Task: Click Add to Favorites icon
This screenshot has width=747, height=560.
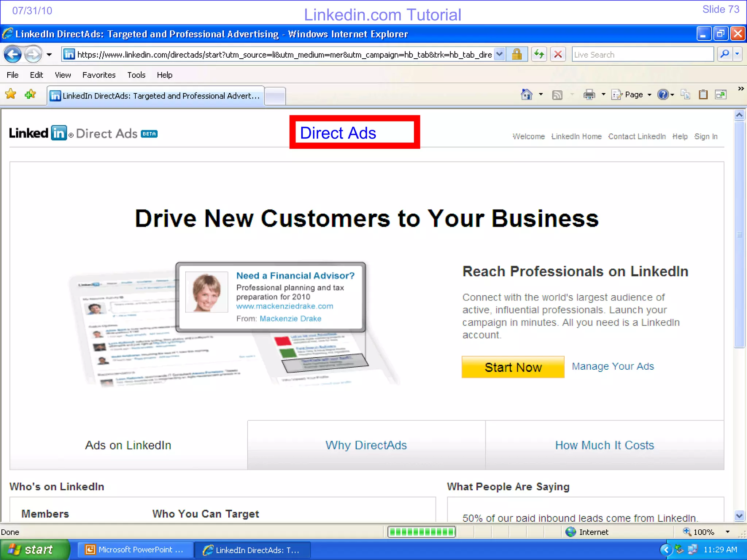Action: click(x=30, y=94)
